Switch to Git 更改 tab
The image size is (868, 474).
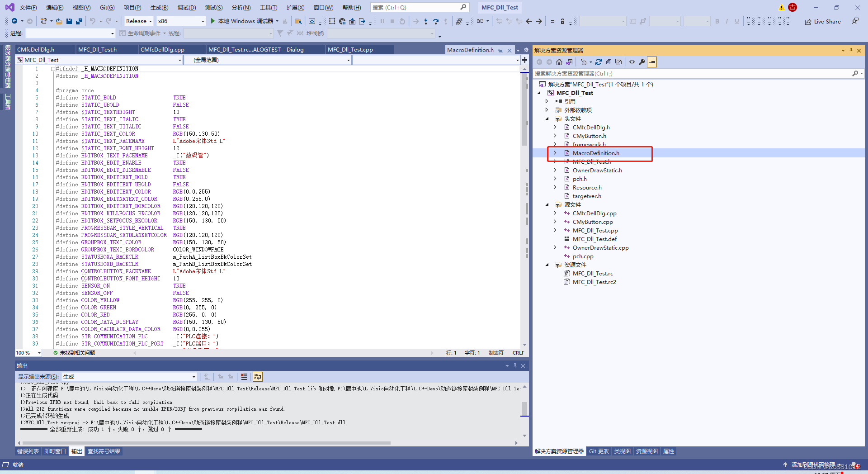click(x=599, y=451)
